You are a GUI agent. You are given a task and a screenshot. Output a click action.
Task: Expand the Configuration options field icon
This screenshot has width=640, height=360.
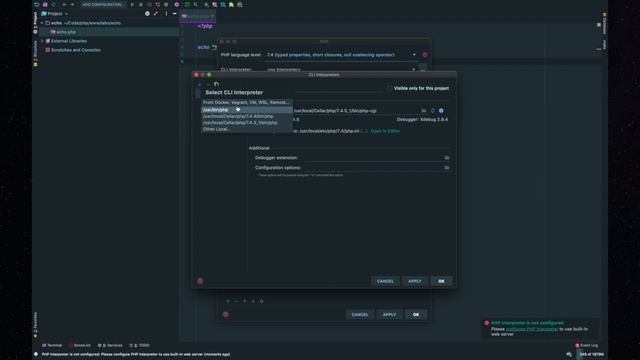(x=447, y=168)
